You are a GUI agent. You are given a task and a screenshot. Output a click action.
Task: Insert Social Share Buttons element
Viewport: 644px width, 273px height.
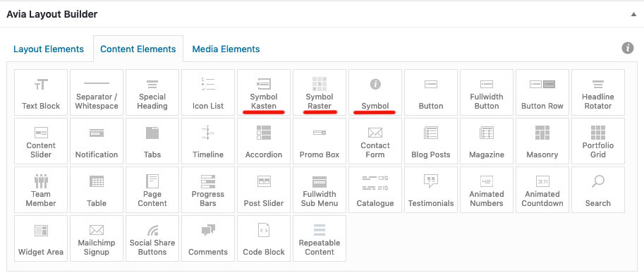tap(152, 238)
